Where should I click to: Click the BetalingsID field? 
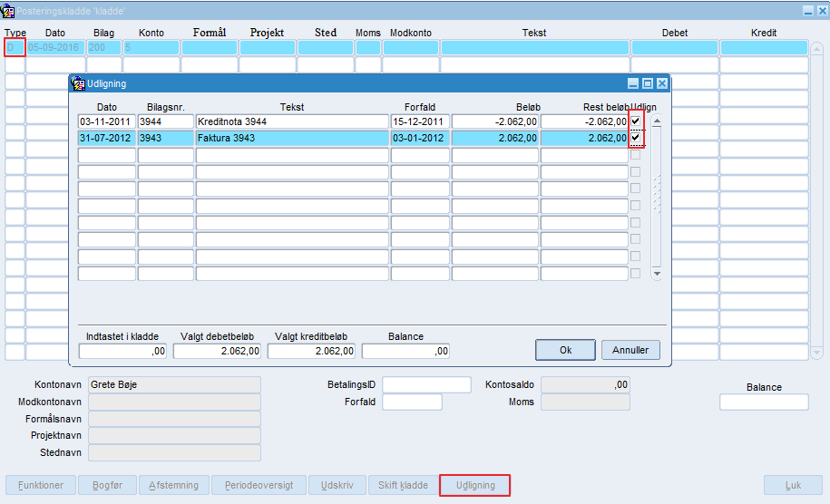pyautogui.click(x=426, y=384)
